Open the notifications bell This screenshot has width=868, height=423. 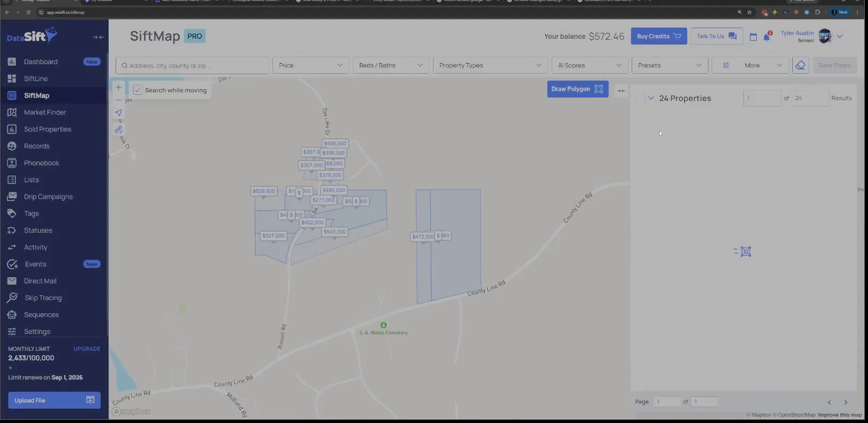766,37
